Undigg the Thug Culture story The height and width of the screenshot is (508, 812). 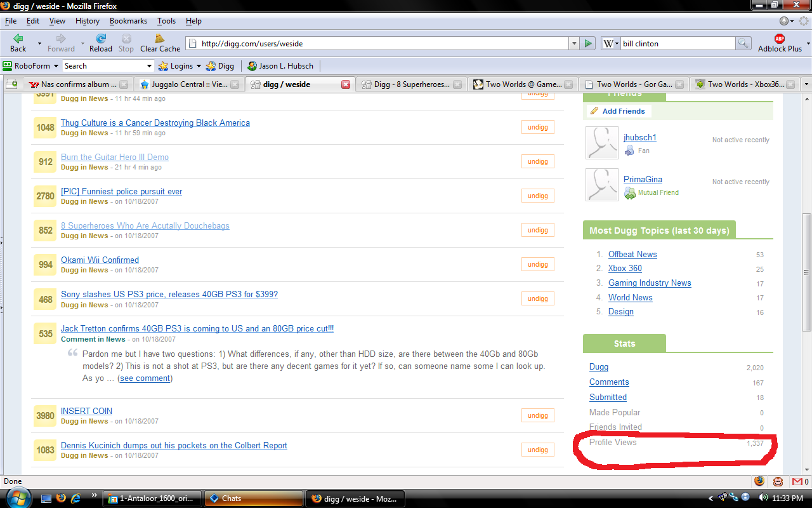(x=537, y=127)
